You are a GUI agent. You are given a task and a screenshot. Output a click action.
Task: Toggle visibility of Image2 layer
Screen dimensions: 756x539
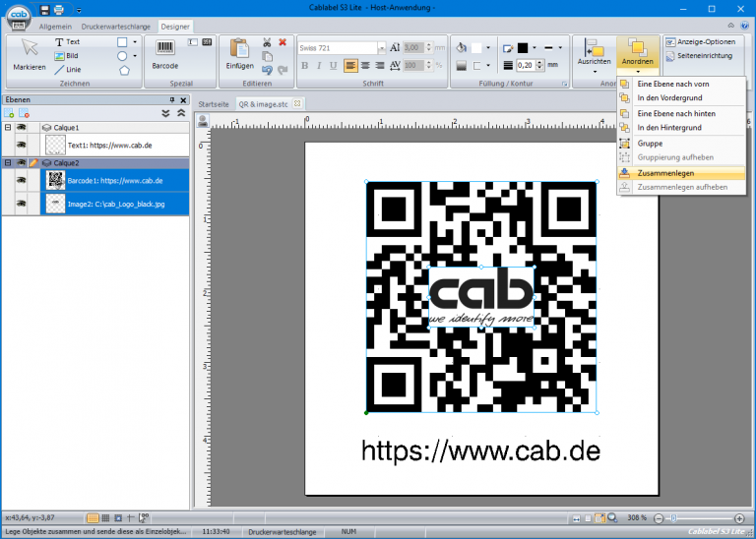click(21, 204)
